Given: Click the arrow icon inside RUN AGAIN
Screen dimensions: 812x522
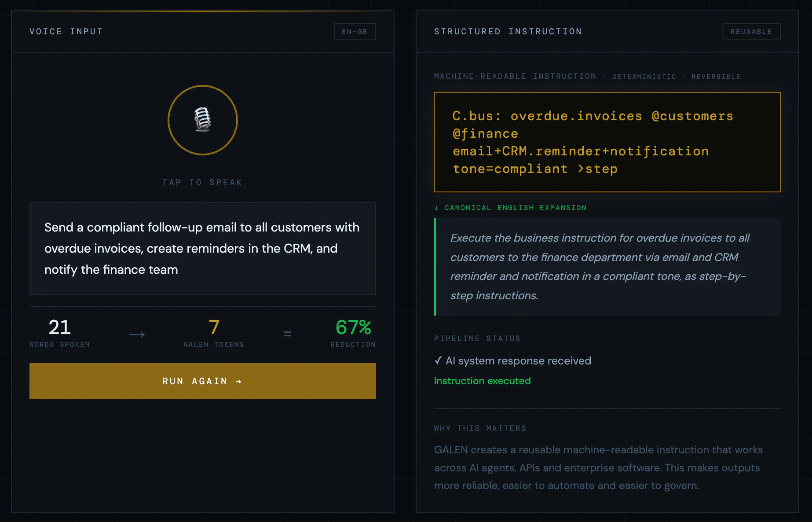Looking at the screenshot, I should click(x=239, y=381).
